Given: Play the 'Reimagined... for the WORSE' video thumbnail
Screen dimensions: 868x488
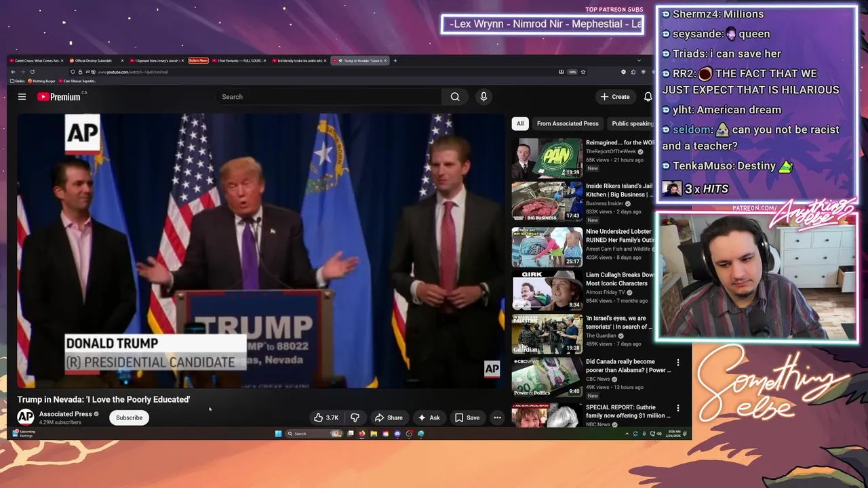Looking at the screenshot, I should pyautogui.click(x=547, y=158).
